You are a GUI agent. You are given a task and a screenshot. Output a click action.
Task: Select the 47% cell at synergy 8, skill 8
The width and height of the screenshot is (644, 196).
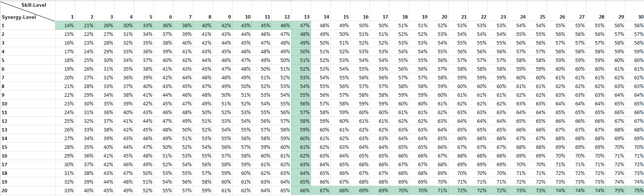click(x=206, y=86)
